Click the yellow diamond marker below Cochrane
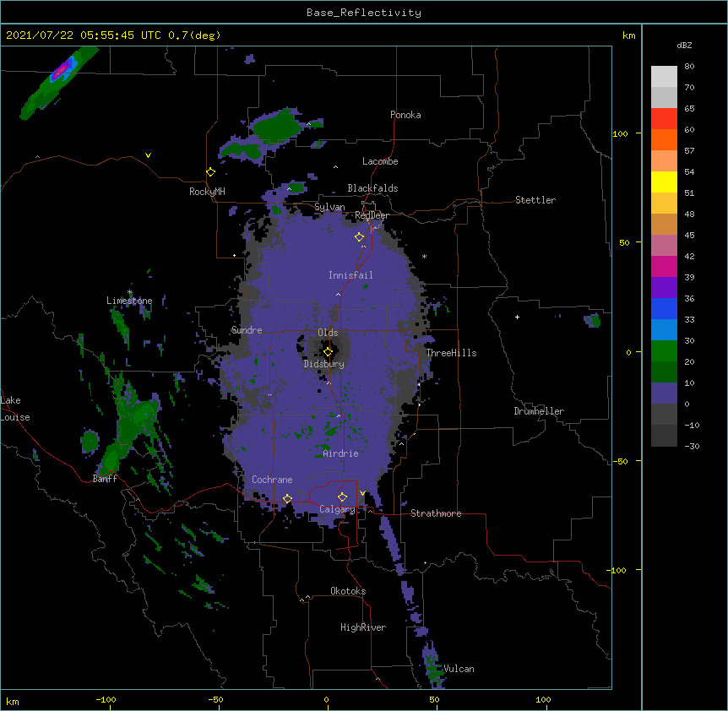This screenshot has height=711, width=728. click(x=287, y=499)
